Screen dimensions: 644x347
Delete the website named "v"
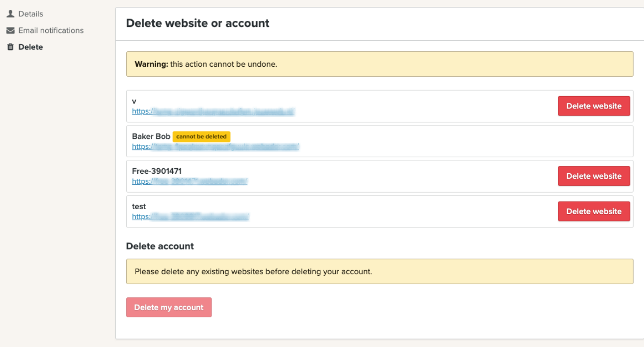593,106
